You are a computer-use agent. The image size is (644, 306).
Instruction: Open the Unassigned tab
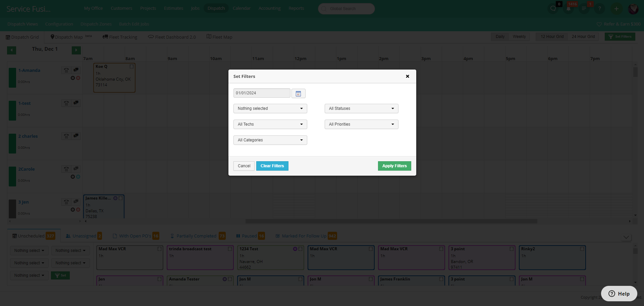coord(84,236)
